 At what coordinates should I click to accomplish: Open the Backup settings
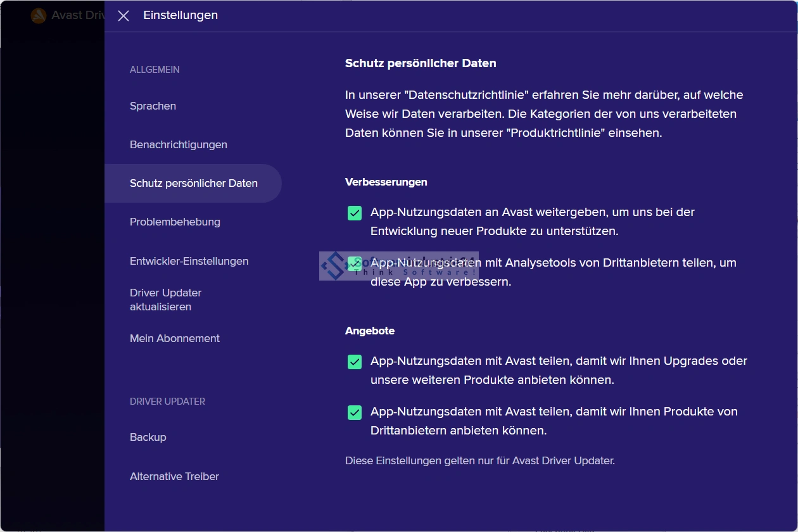pos(148,437)
